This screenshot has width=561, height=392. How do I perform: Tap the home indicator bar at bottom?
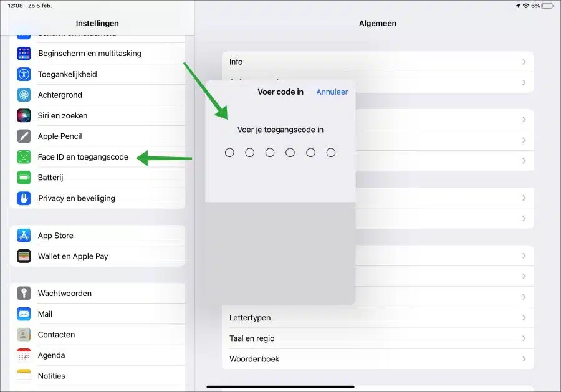[280, 386]
